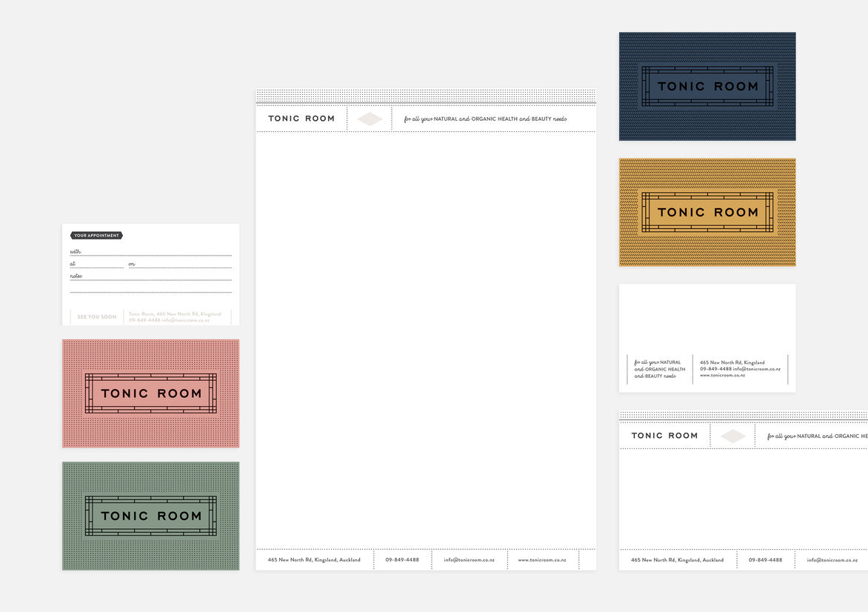Click the Tonic Room wordmark on cropped letterhead
The height and width of the screenshot is (612, 868).
[x=664, y=436]
